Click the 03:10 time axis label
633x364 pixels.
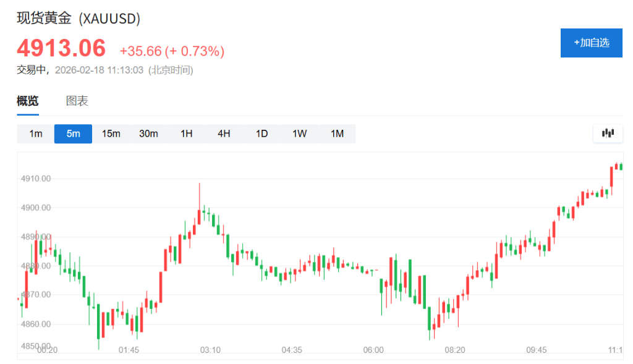[210, 350]
